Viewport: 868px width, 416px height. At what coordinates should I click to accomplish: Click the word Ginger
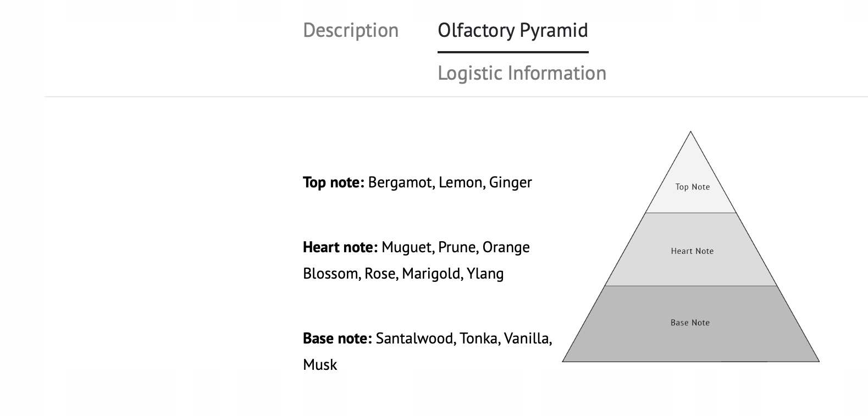point(511,182)
